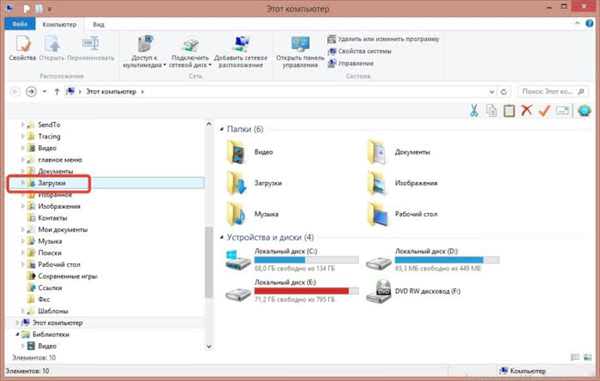
Task: Switch to large icons view
Action: click(587, 357)
